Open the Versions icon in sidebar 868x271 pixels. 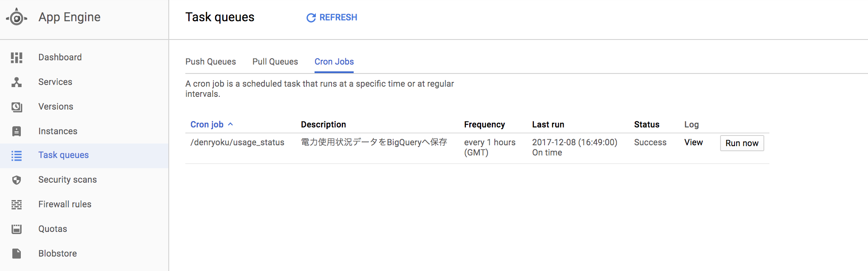17,107
